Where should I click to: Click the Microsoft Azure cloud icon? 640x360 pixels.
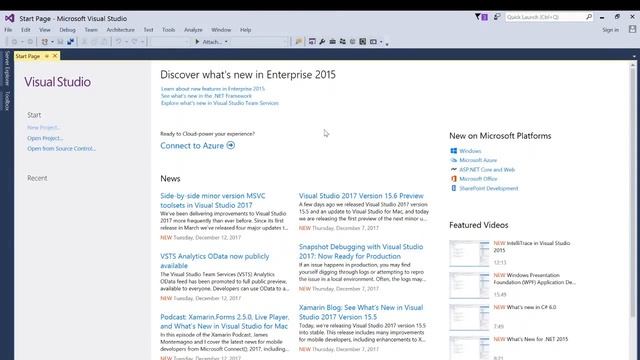(453, 160)
